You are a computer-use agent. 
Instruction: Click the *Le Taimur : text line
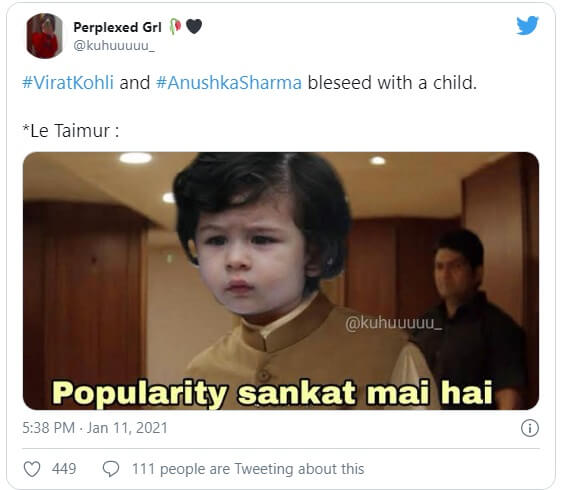71,131
